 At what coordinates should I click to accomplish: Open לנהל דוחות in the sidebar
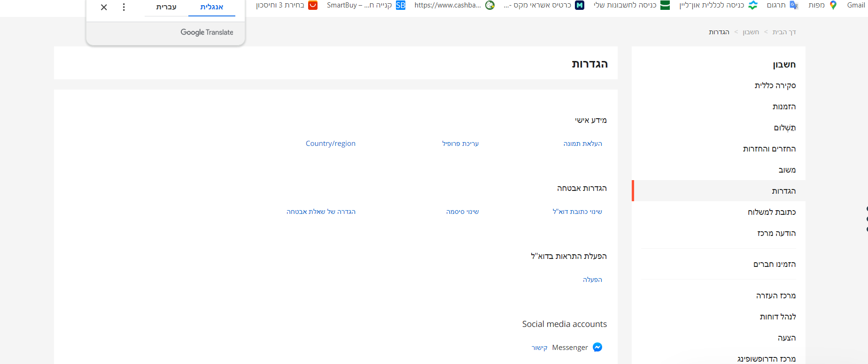(778, 317)
